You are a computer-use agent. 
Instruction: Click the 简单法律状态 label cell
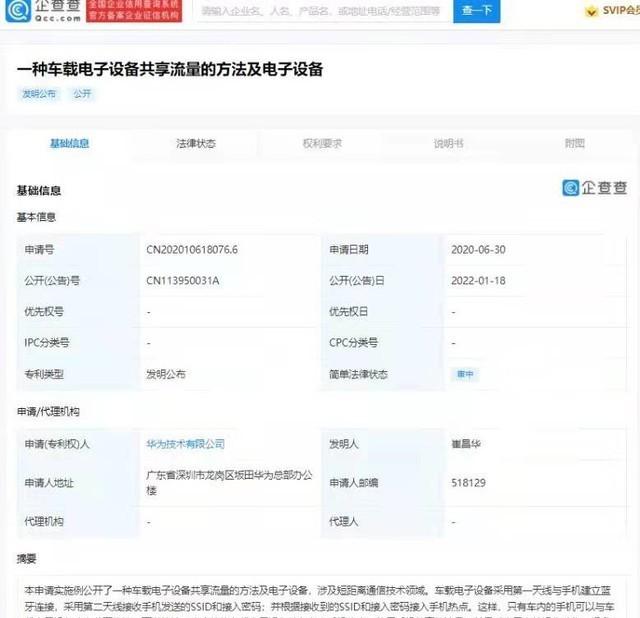click(x=382, y=374)
